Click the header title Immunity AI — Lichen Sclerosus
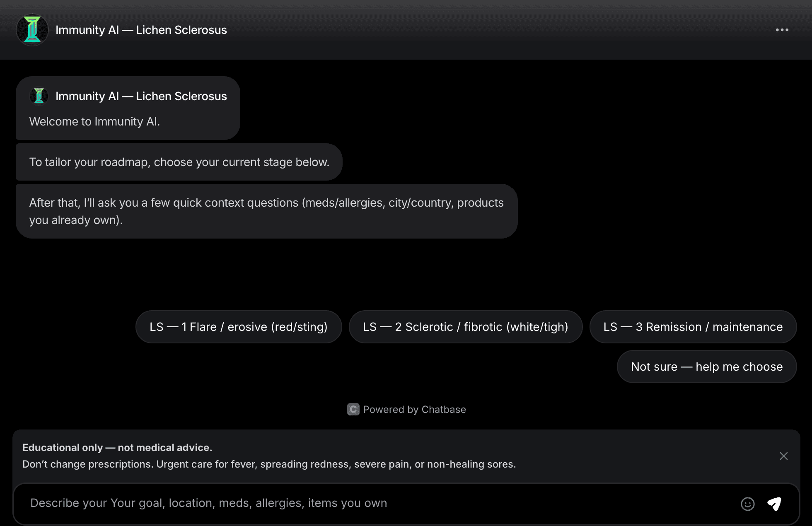 coord(141,30)
